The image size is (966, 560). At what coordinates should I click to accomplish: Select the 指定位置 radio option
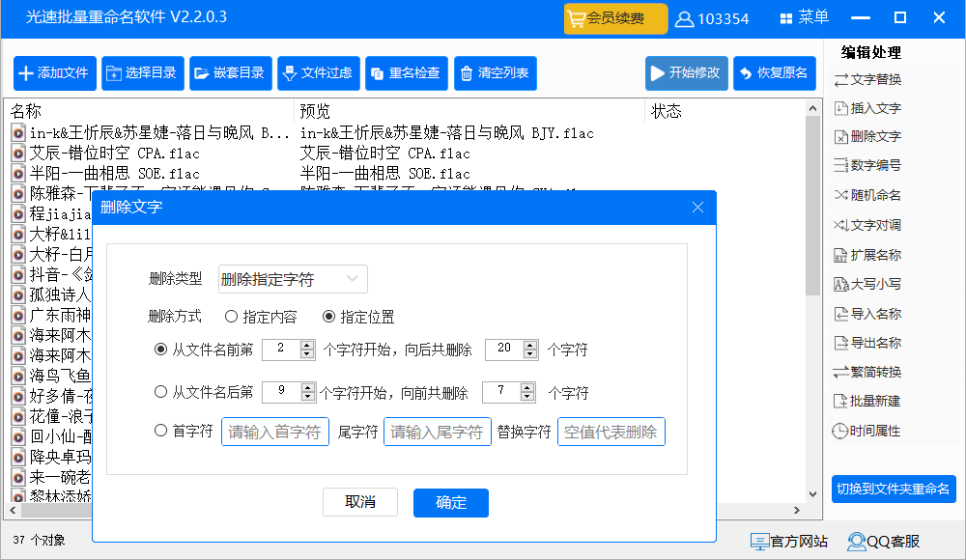(x=358, y=318)
